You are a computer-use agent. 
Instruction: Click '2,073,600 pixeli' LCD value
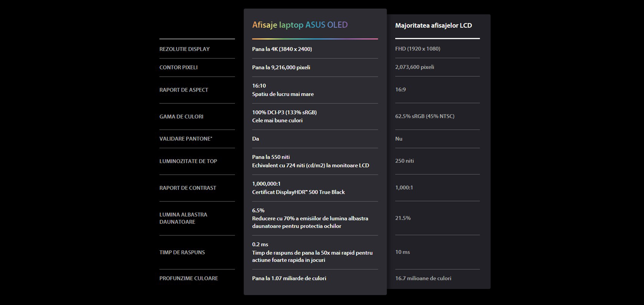click(415, 67)
